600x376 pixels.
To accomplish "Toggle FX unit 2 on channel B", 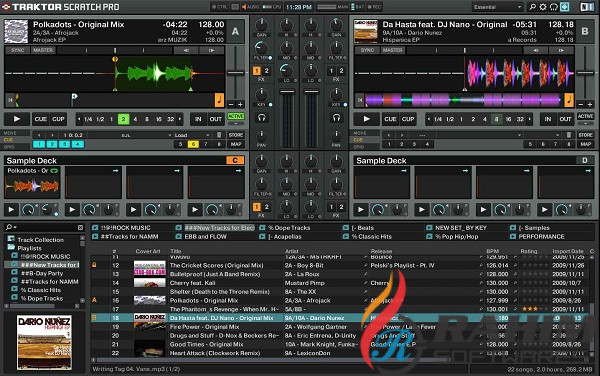I will 341,71.
